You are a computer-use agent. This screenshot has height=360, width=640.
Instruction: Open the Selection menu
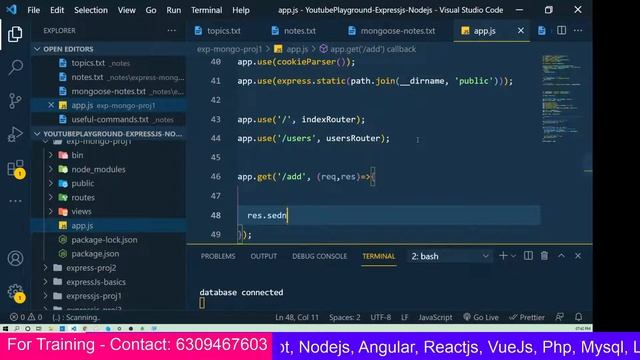pyautogui.click(x=91, y=10)
